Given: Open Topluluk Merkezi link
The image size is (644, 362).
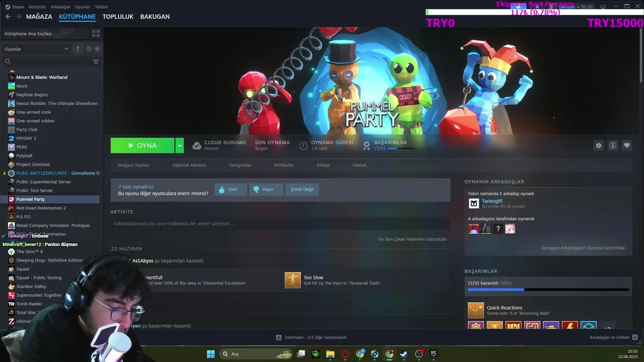Looking at the screenshot, I should [189, 165].
